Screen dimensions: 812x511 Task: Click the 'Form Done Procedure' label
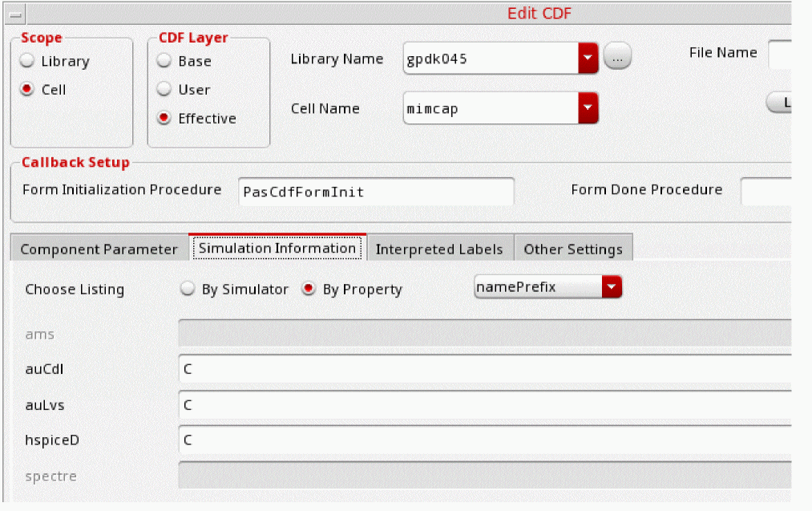tap(646, 189)
